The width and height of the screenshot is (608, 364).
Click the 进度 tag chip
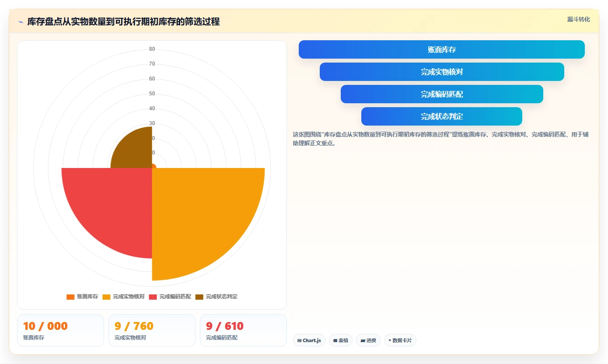pyautogui.click(x=368, y=340)
